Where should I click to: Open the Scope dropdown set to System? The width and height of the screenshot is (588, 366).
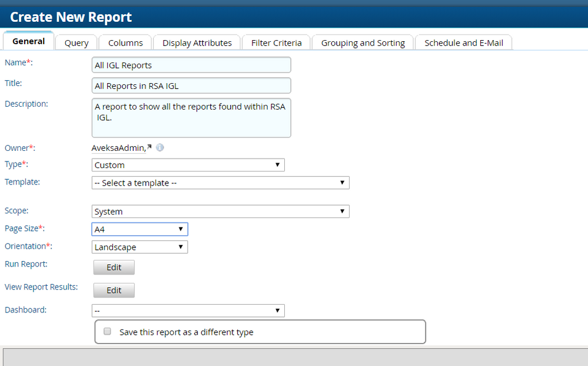pos(220,211)
